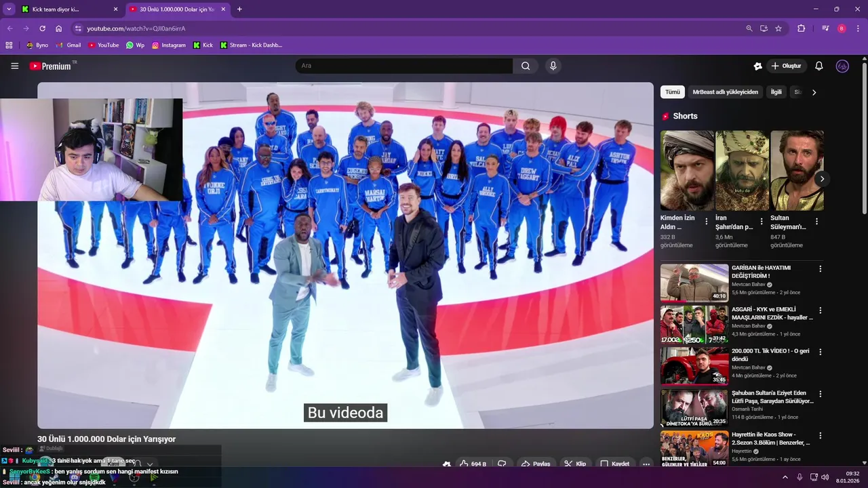Click the Klip clip button
The width and height of the screenshot is (868, 488).
click(x=575, y=464)
